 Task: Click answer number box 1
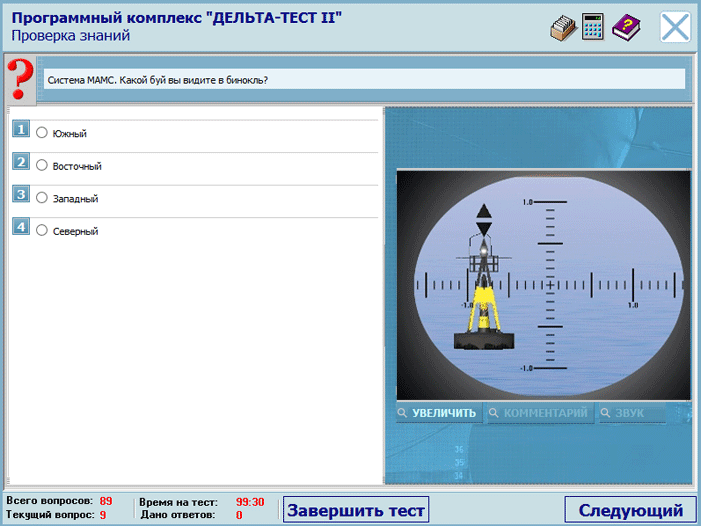(x=21, y=129)
